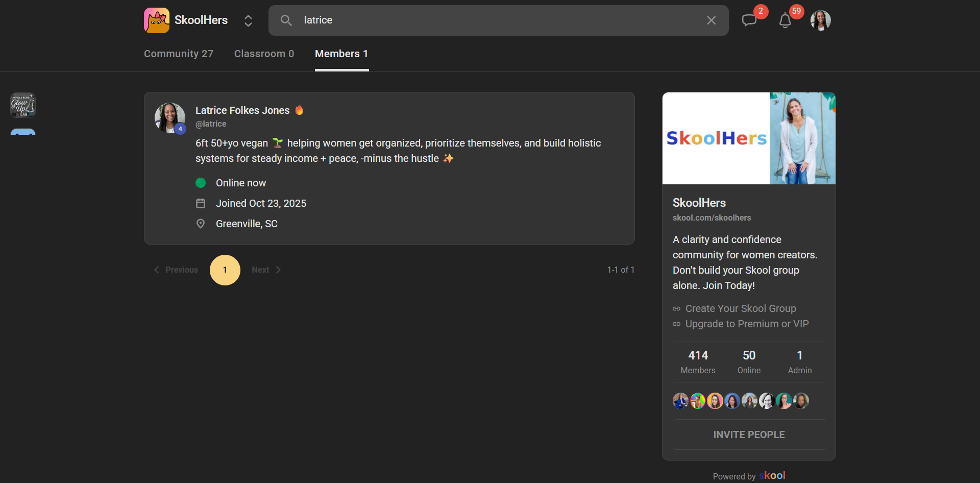This screenshot has height=483, width=980.
Task: Switch to the Community tab
Action: point(178,54)
